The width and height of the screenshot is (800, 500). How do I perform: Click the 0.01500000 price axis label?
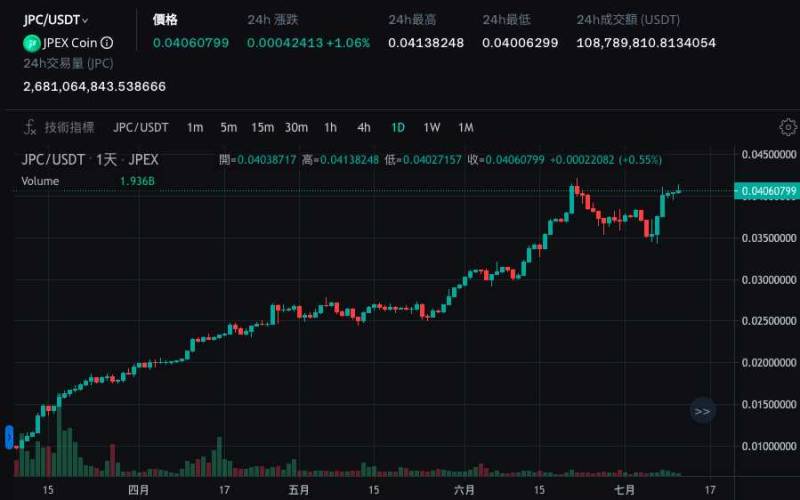pyautogui.click(x=769, y=405)
